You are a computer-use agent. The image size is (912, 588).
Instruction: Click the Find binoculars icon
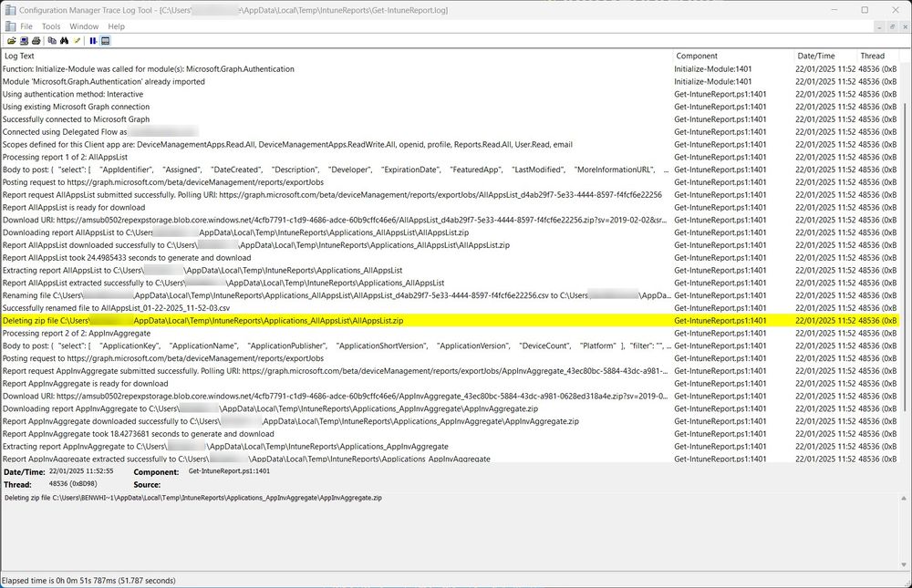[64, 41]
